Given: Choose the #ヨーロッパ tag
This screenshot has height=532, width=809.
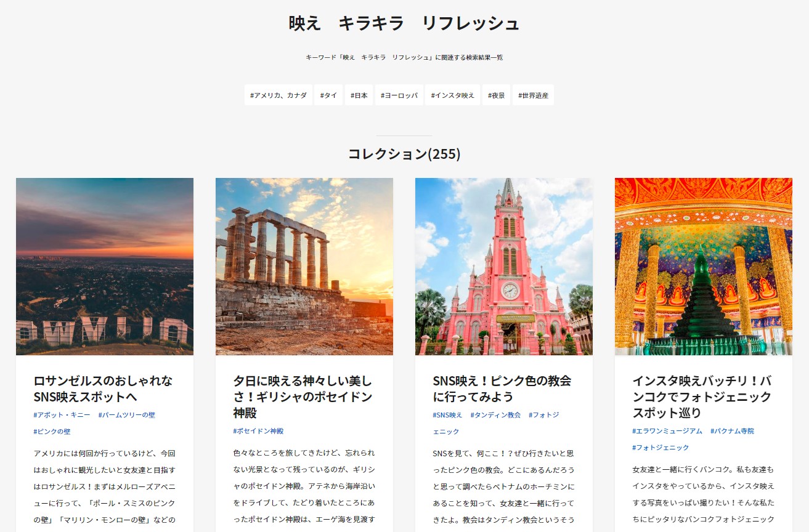Looking at the screenshot, I should pos(399,95).
